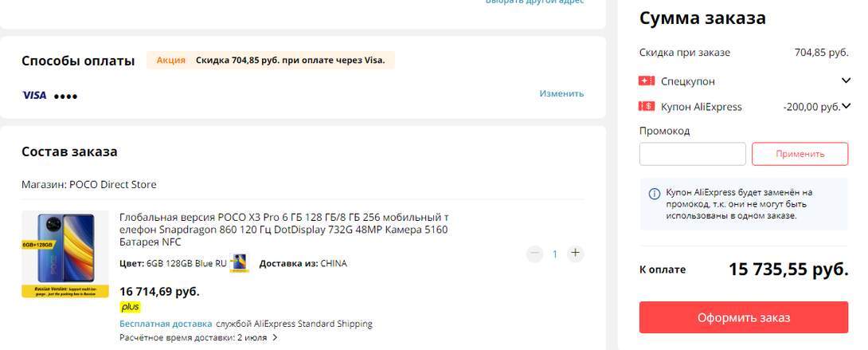Screen dimensions: 868x350
Task: Focus the Промокод input field
Action: tap(693, 154)
